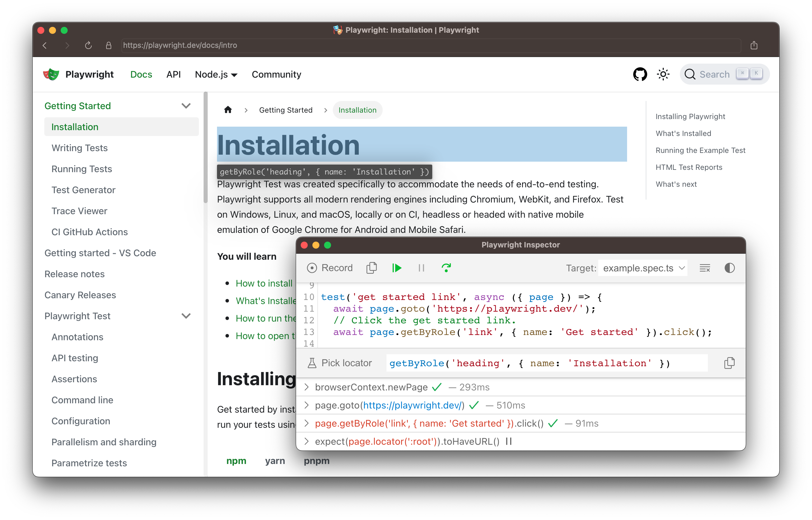
Task: Click the Pause button in Inspector toolbar
Action: coord(421,268)
